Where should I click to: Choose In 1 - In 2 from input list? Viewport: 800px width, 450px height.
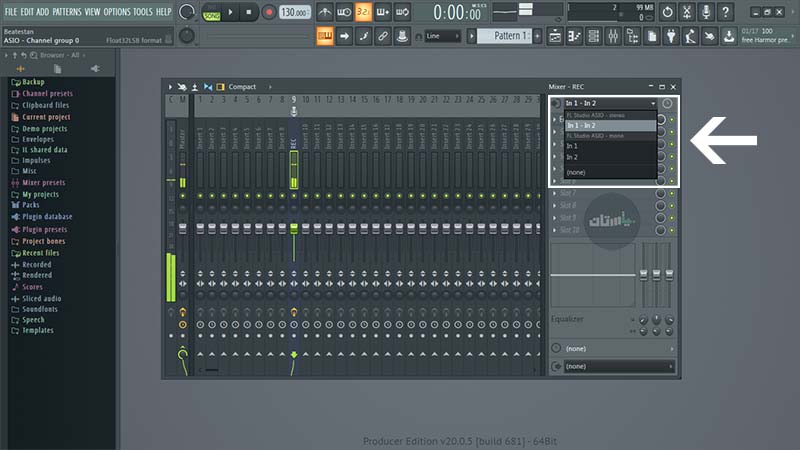[x=610, y=126]
